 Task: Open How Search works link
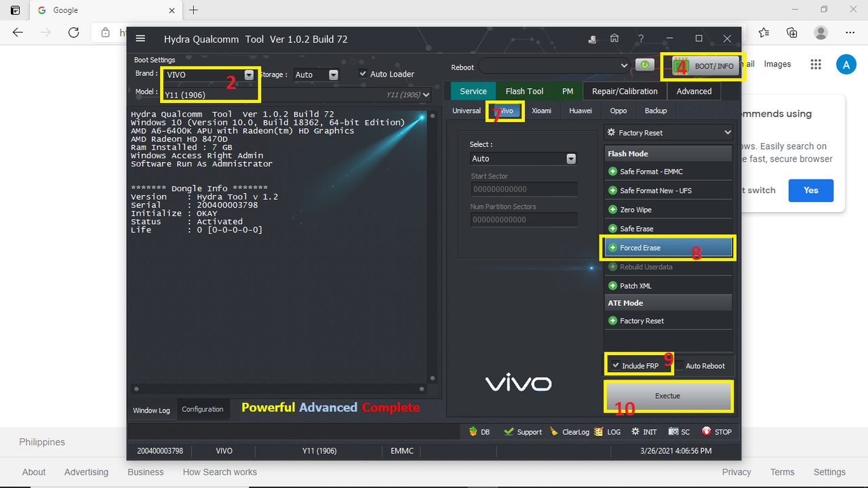[x=220, y=472]
